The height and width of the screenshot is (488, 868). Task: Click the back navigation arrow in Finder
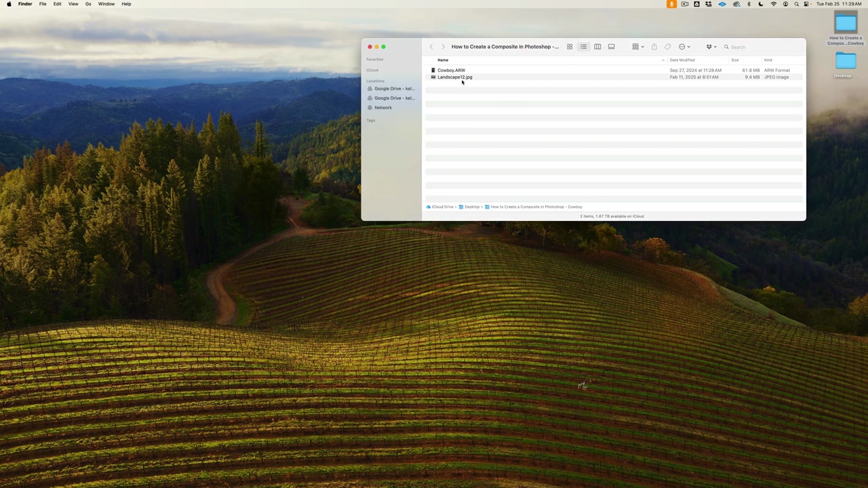pos(431,46)
